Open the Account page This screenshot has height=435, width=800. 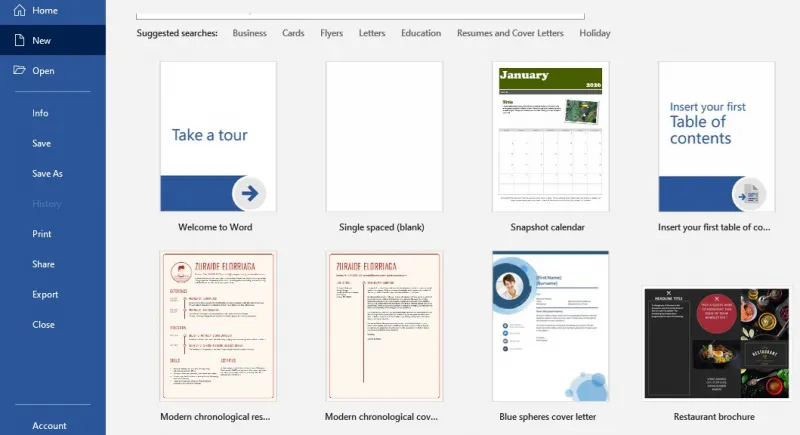pos(49,425)
